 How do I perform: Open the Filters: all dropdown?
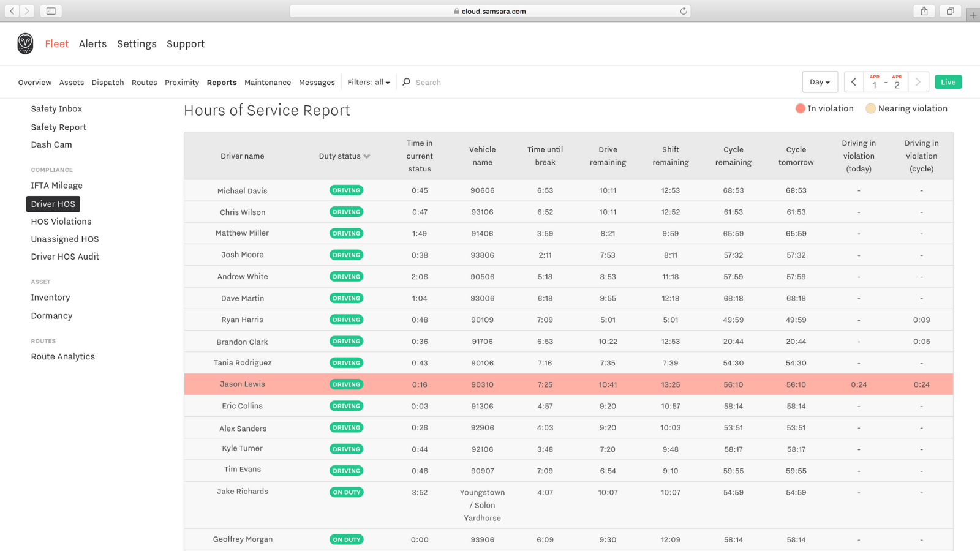[x=369, y=82]
